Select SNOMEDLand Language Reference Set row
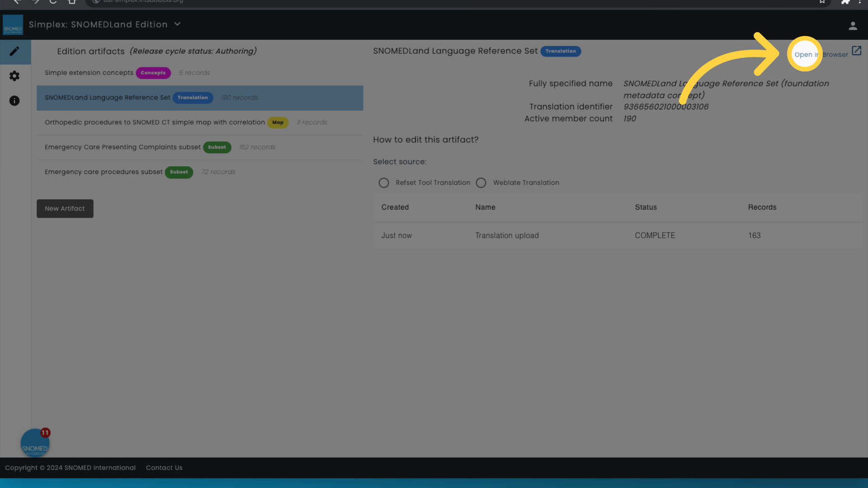The width and height of the screenshot is (868, 488). [x=200, y=98]
